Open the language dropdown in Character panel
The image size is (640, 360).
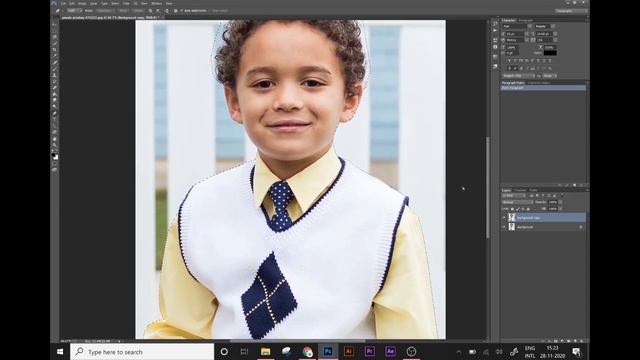tap(518, 76)
